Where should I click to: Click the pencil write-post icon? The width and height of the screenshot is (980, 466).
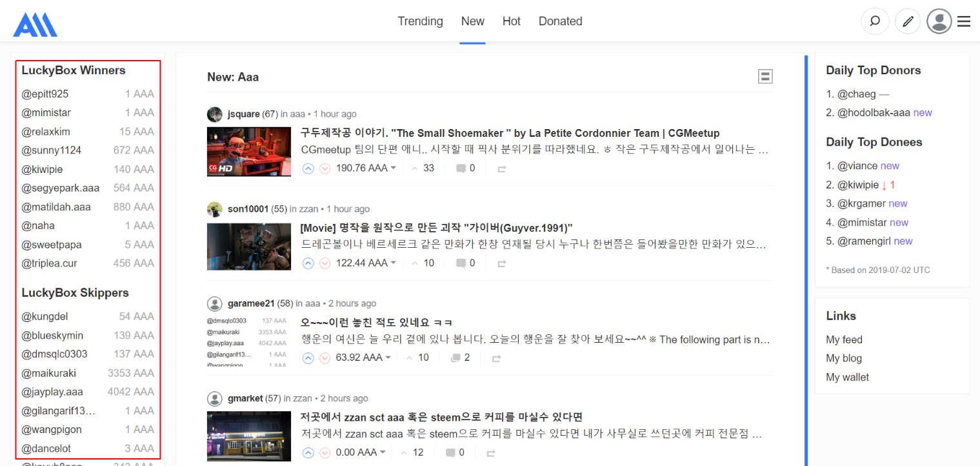point(908,21)
